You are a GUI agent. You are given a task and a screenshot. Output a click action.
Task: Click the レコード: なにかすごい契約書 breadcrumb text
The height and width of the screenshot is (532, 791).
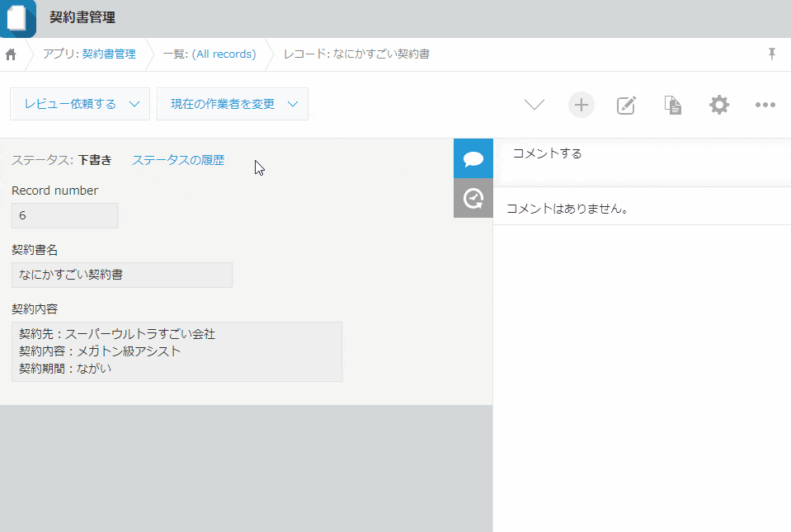coord(356,54)
